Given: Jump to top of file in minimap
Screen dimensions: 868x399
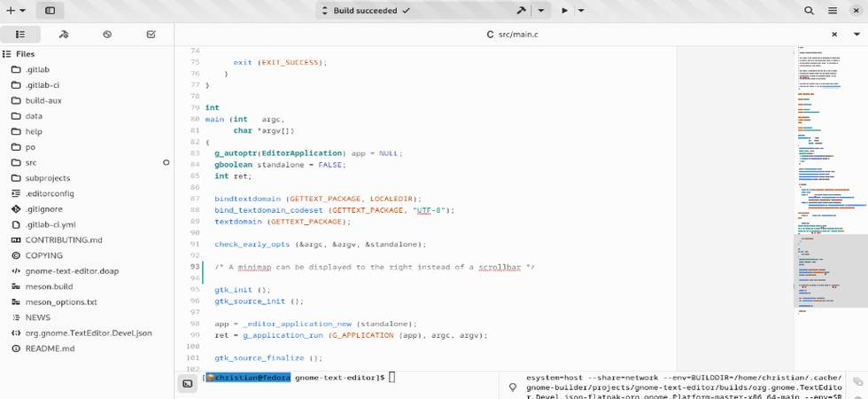Looking at the screenshot, I should [831, 50].
